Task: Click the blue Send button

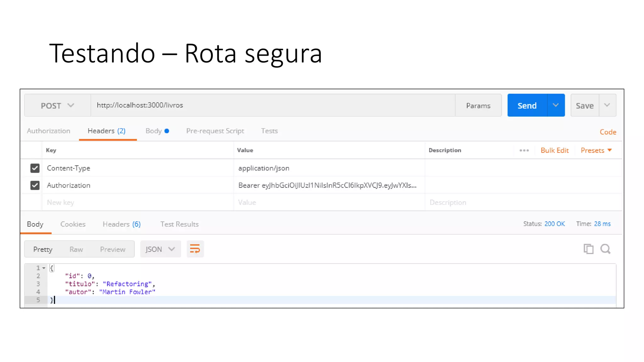Action: point(527,105)
